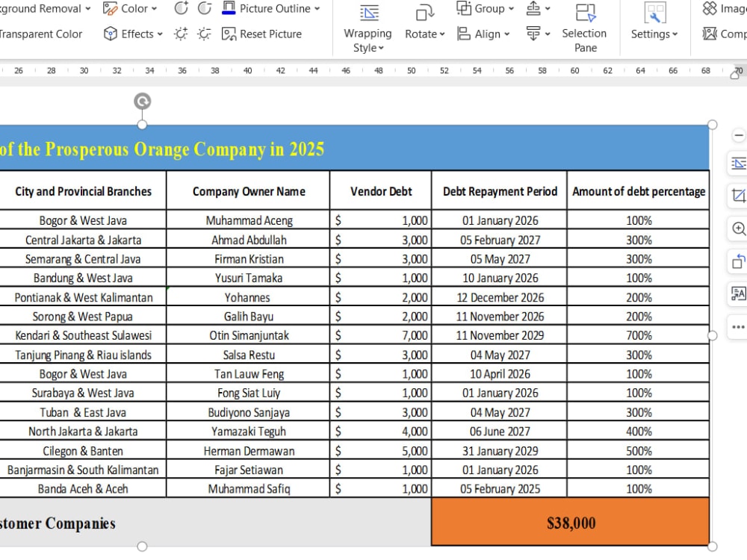This screenshot has width=747, height=560.
Task: Open the Color dropdown in the ribbon
Action: [129, 8]
